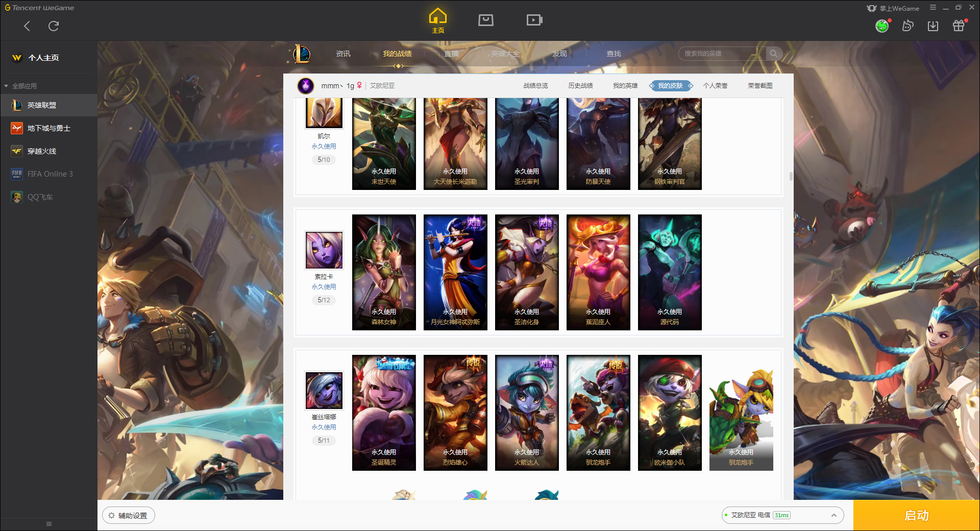980x531 pixels.
Task: Open the 掌上WeGame link
Action: [x=893, y=8]
